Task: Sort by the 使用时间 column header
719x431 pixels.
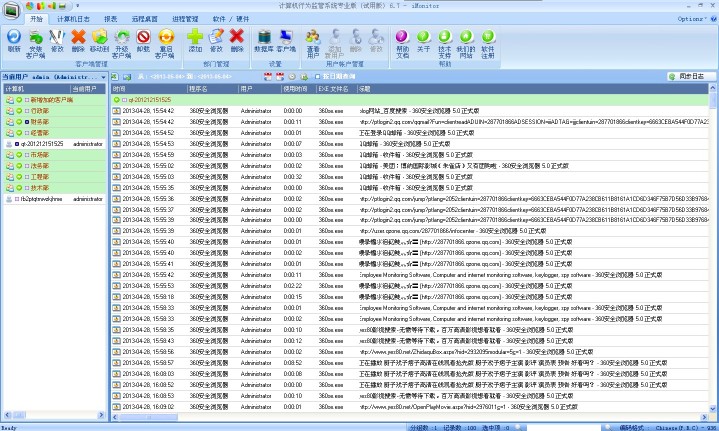Action: coord(298,89)
